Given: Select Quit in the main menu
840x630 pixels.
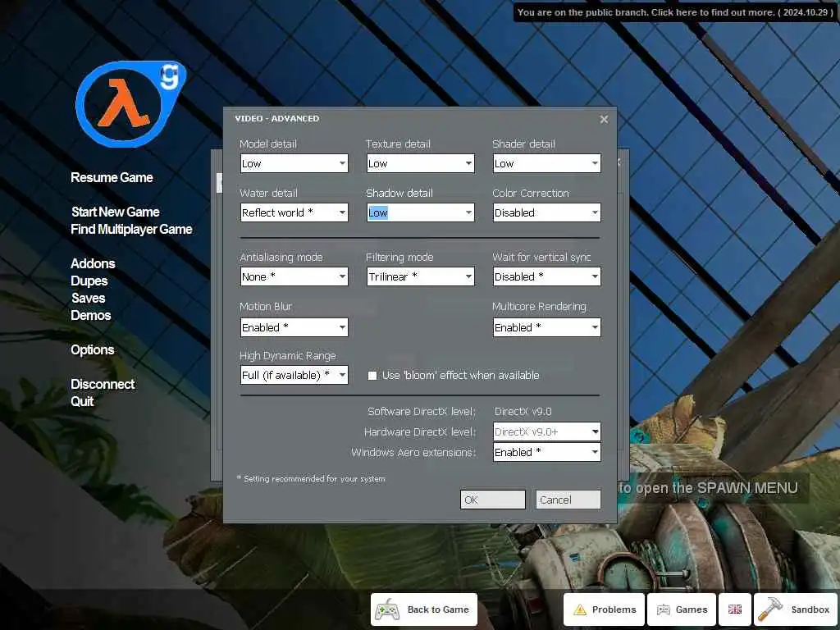Looking at the screenshot, I should [x=83, y=401].
